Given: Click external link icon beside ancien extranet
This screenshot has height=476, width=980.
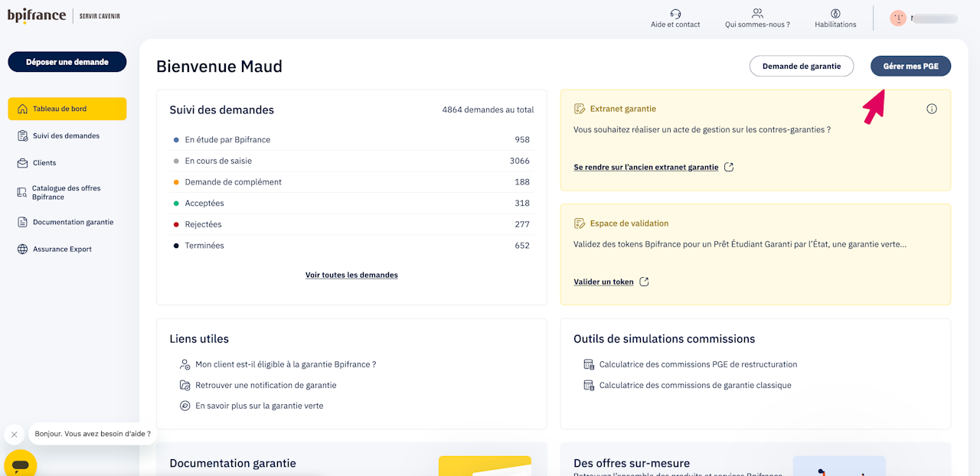Looking at the screenshot, I should (729, 167).
